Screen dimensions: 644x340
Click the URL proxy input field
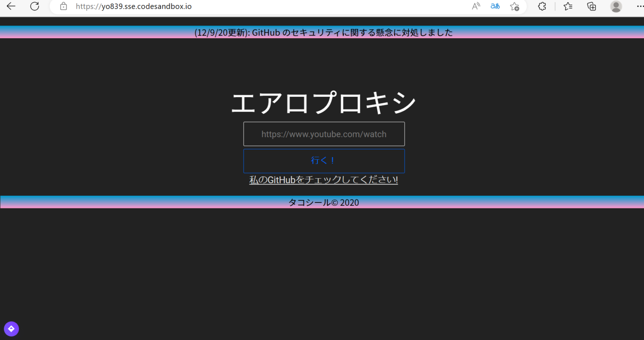324,134
